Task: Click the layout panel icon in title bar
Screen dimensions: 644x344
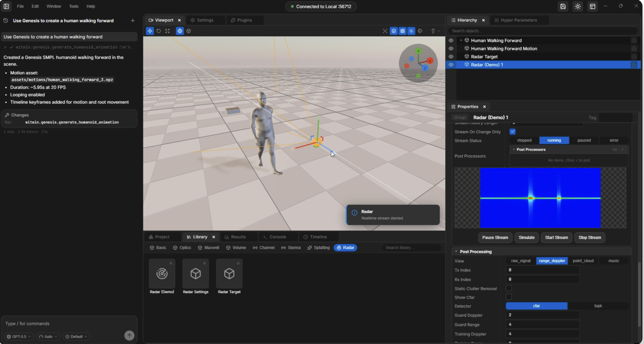Action: pyautogui.click(x=592, y=6)
